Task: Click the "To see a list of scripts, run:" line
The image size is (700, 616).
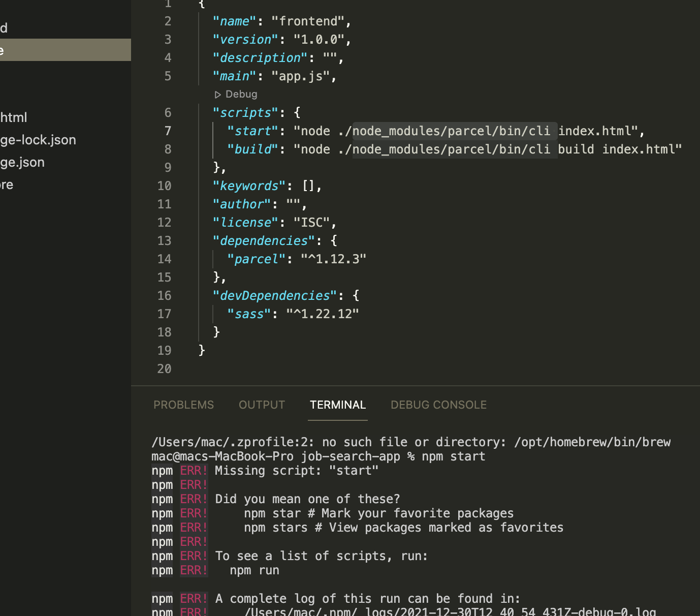Action: [x=322, y=556]
